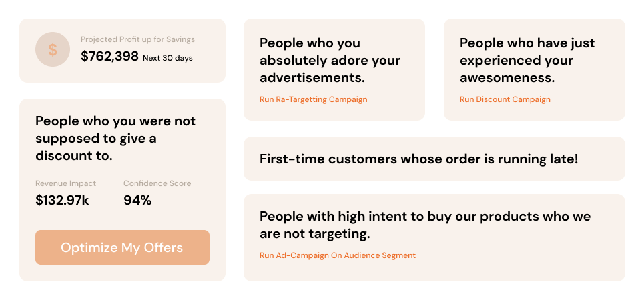Open the Run Ra-Targetting Campaign link
The image size is (644, 306).
point(314,99)
